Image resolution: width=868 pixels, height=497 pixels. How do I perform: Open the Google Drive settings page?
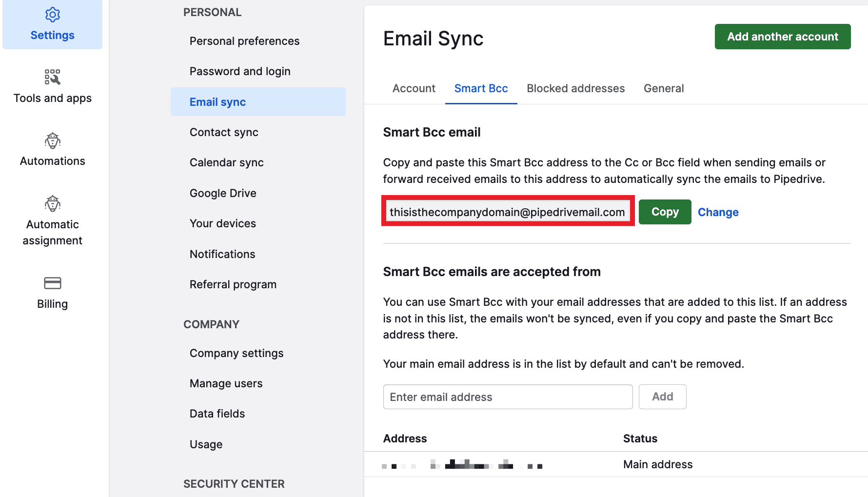pos(222,193)
